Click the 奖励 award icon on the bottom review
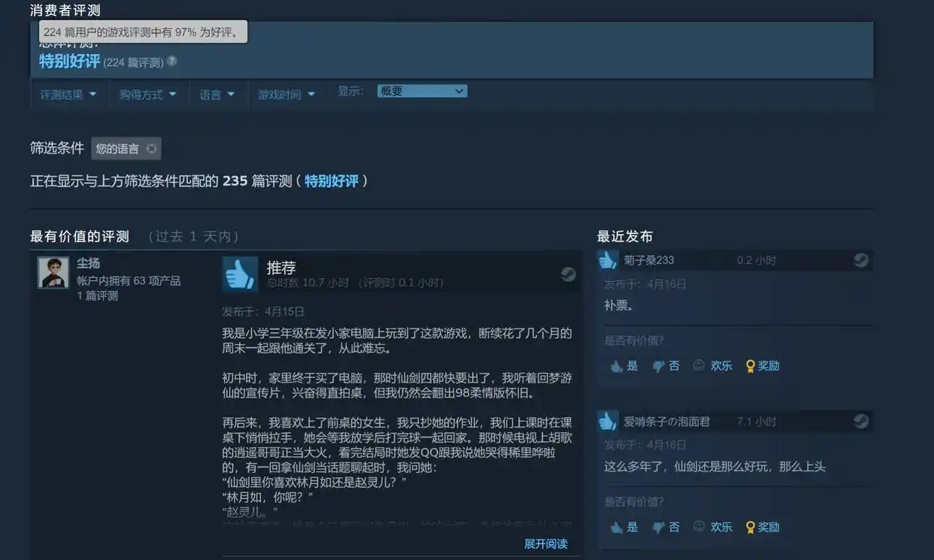934x560 pixels. (x=762, y=527)
